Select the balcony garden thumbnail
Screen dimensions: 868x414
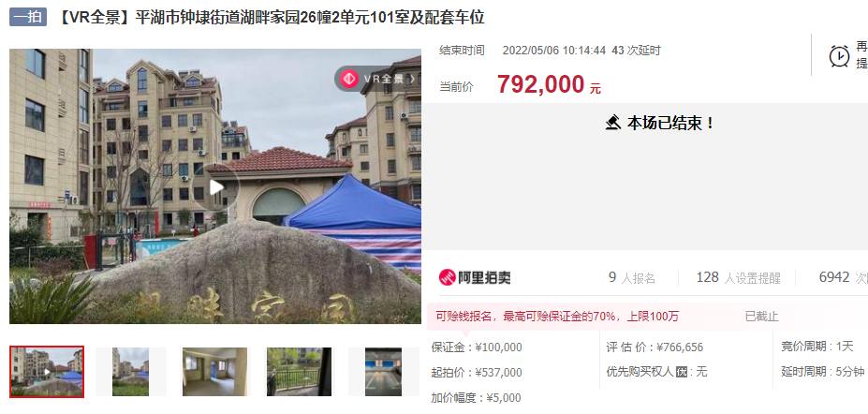coord(299,372)
